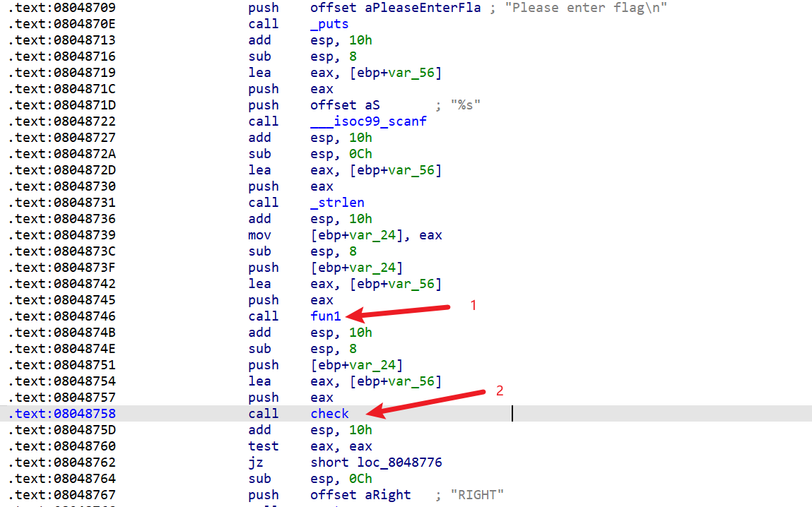812x507 pixels.
Task: Select address .text:08048754
Action: [x=61, y=381]
